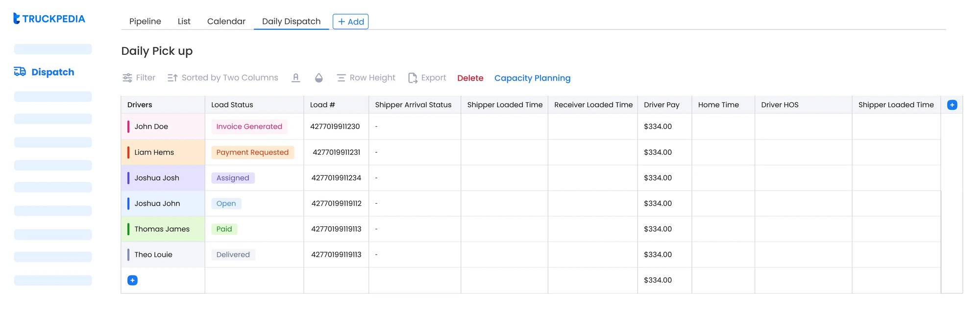Image resolution: width=980 pixels, height=315 pixels.
Task: Open Dispatch from the sidebar
Action: point(45,72)
